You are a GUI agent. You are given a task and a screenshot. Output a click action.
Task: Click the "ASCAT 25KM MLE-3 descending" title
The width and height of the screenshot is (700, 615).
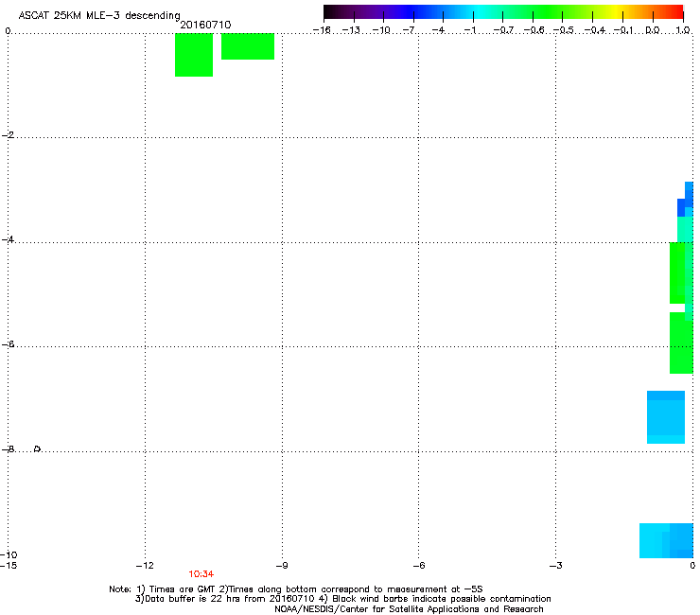(x=99, y=15)
